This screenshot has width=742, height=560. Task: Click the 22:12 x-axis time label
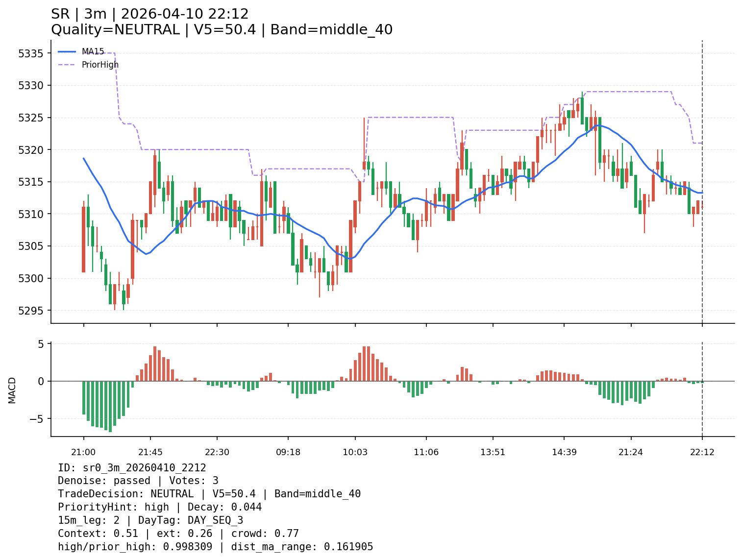click(x=702, y=452)
